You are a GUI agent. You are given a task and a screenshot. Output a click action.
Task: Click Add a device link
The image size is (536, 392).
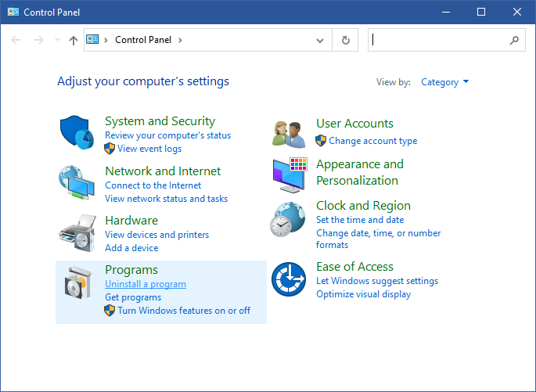click(x=131, y=248)
